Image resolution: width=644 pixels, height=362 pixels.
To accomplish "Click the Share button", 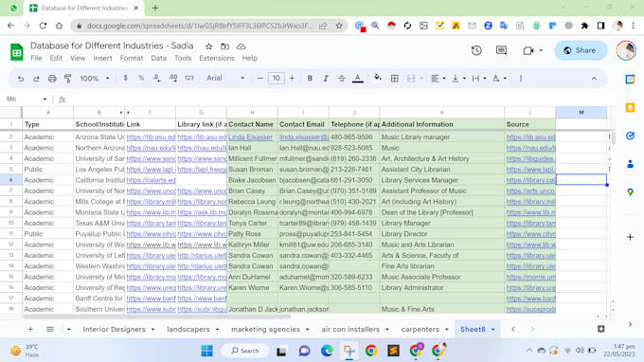I will (x=581, y=50).
